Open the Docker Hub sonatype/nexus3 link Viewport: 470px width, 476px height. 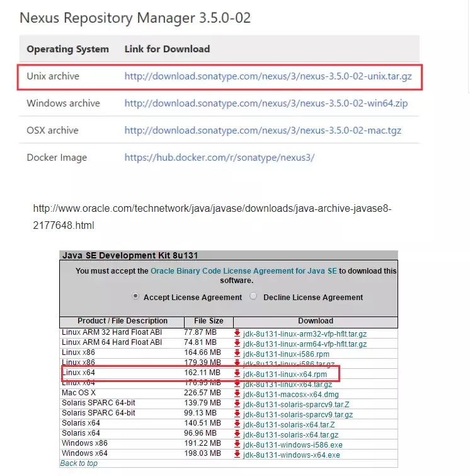pos(219,158)
